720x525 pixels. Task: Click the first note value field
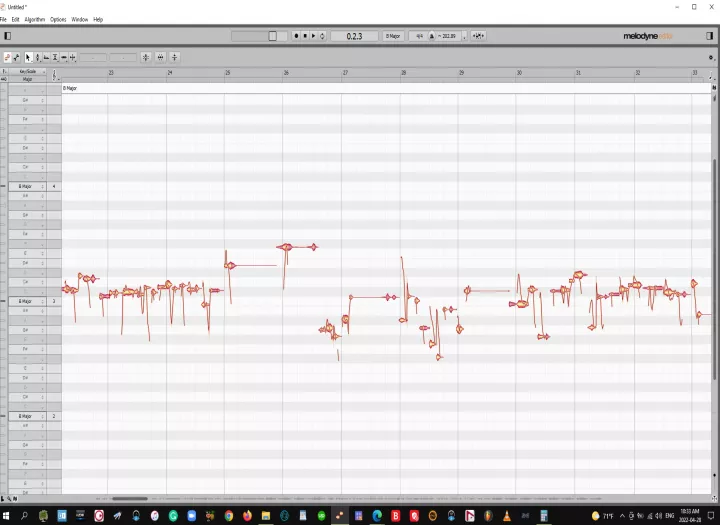click(93, 57)
